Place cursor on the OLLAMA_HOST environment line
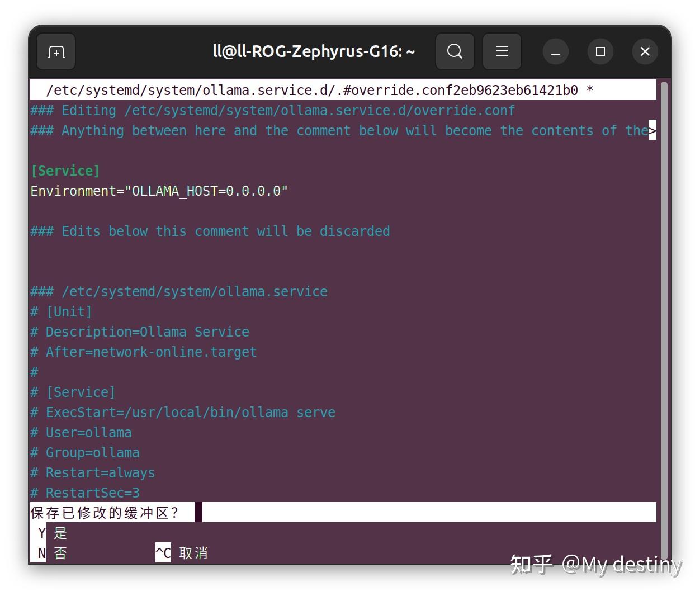This screenshot has width=700, height=596. (x=159, y=191)
